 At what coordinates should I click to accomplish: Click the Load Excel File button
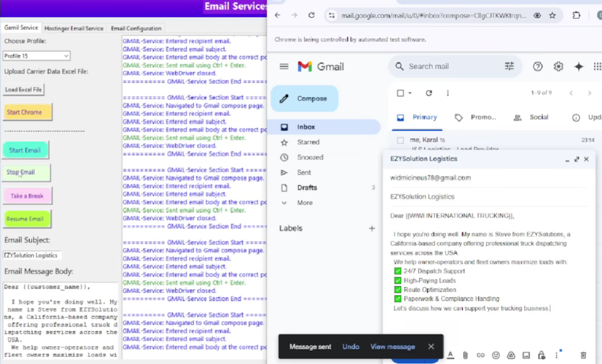[24, 89]
